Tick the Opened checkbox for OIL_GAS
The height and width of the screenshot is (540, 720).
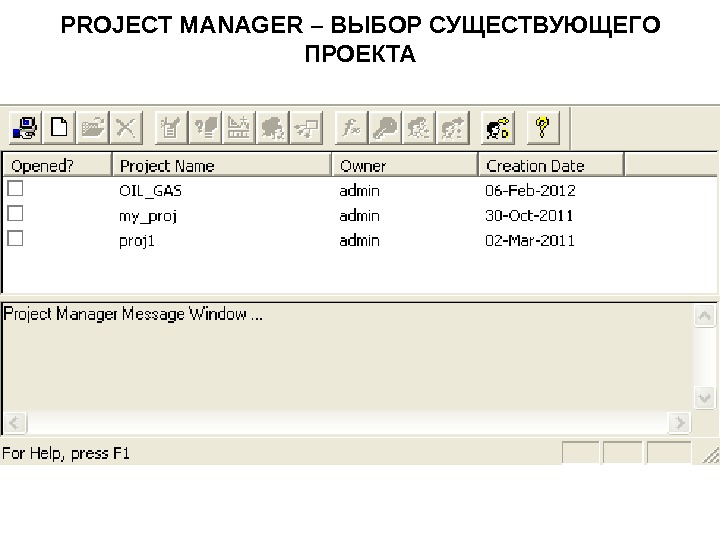(16, 188)
